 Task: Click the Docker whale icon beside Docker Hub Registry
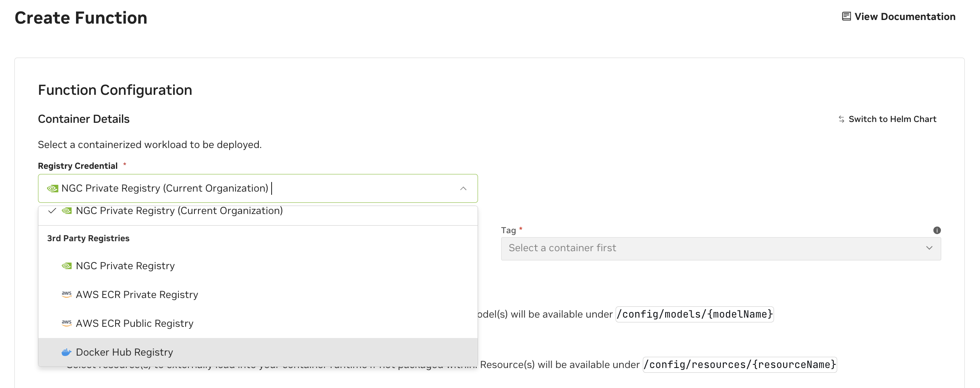tap(66, 352)
